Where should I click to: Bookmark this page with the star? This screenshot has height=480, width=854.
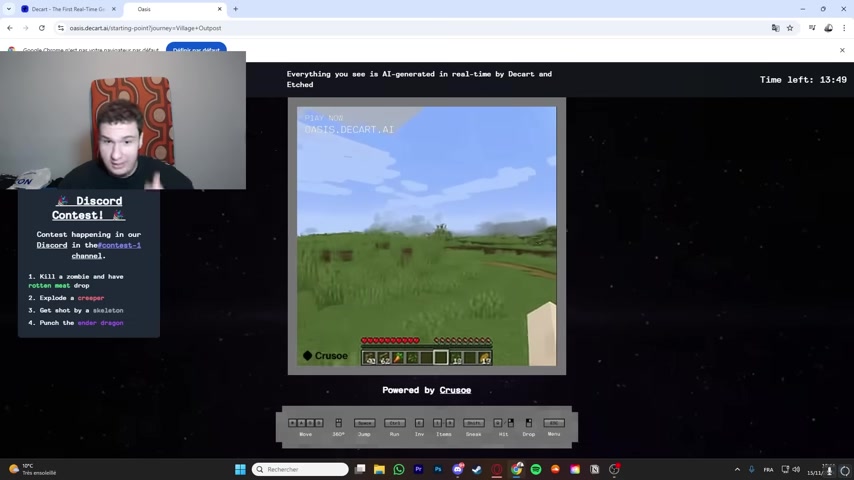coord(790,28)
